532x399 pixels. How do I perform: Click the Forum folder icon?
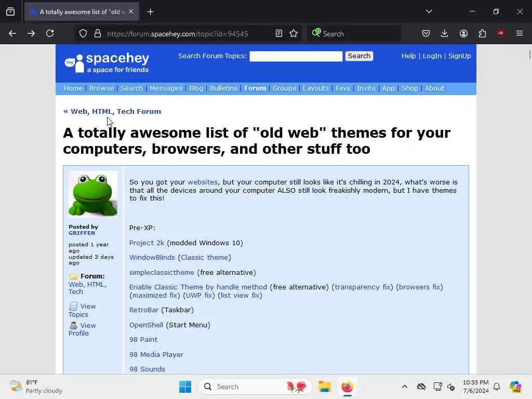point(73,276)
